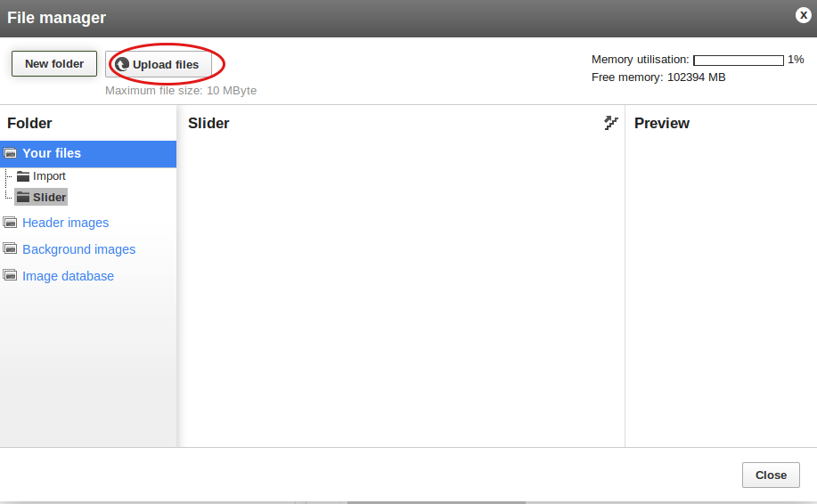
Task: Open the Background images section
Action: click(x=78, y=249)
